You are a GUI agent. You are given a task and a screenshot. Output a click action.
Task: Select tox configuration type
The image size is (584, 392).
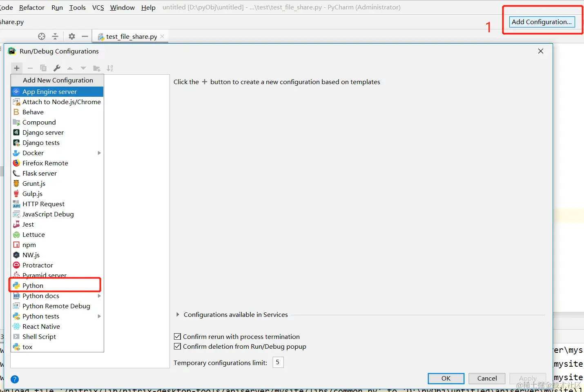click(57, 347)
